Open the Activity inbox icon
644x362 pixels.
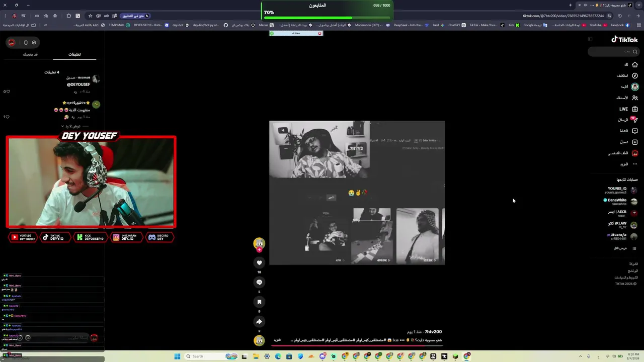click(x=635, y=131)
